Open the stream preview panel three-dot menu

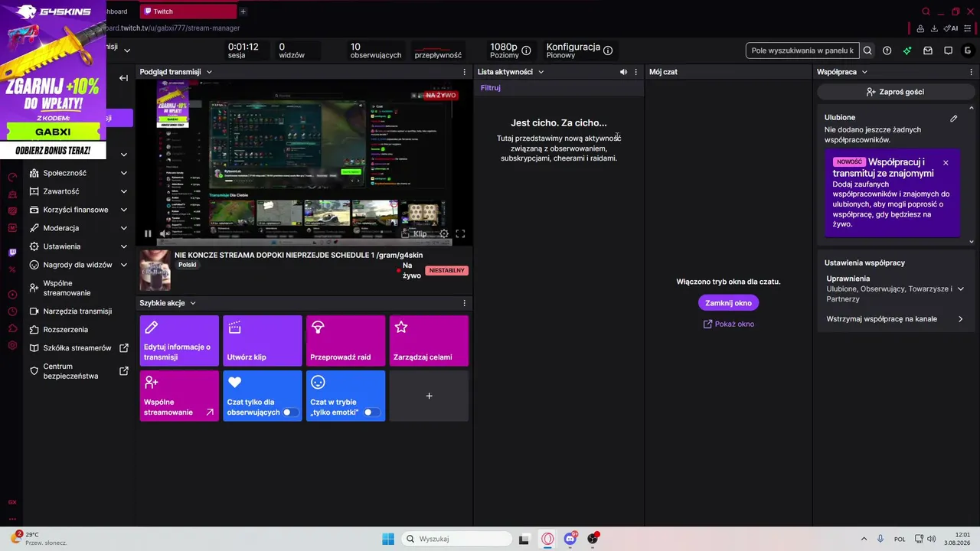tap(464, 72)
